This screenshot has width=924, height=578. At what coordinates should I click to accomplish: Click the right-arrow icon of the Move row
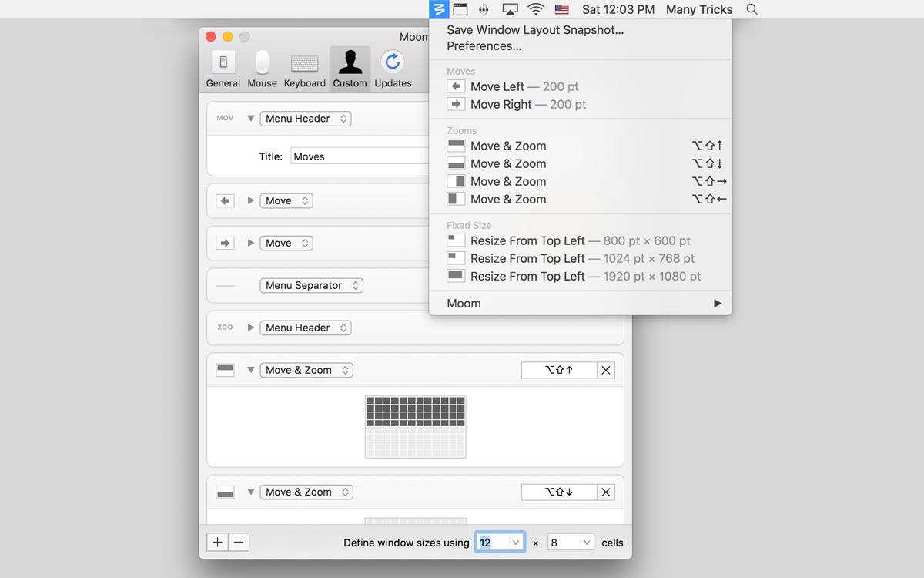225,243
